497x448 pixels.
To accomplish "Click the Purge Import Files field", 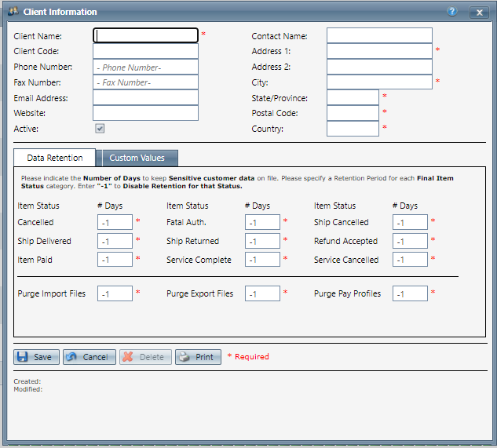I will pyautogui.click(x=115, y=293).
